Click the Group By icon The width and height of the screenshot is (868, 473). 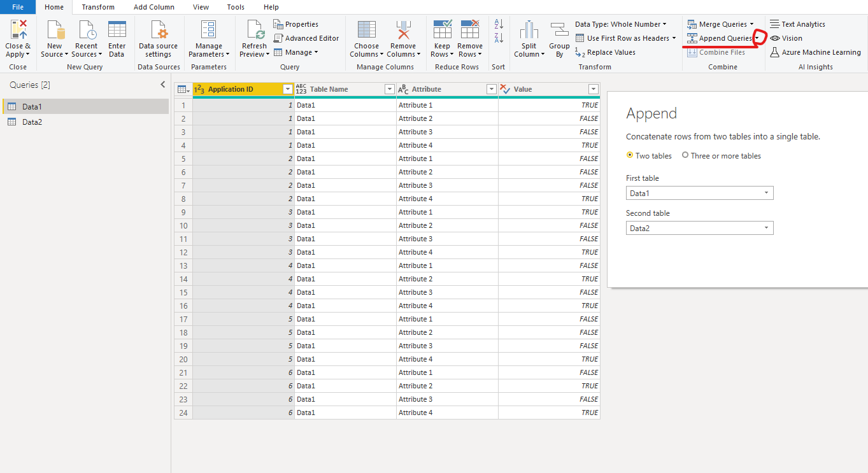pos(559,30)
